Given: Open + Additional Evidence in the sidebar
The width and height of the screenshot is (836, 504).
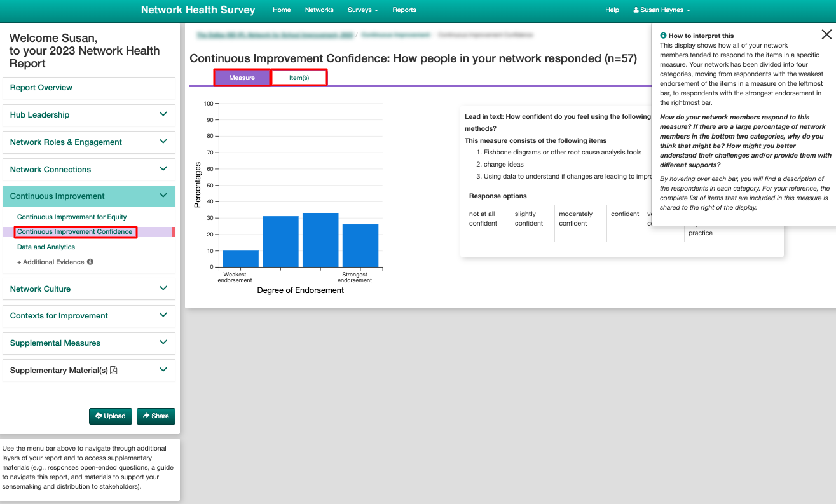Looking at the screenshot, I should click(x=51, y=262).
